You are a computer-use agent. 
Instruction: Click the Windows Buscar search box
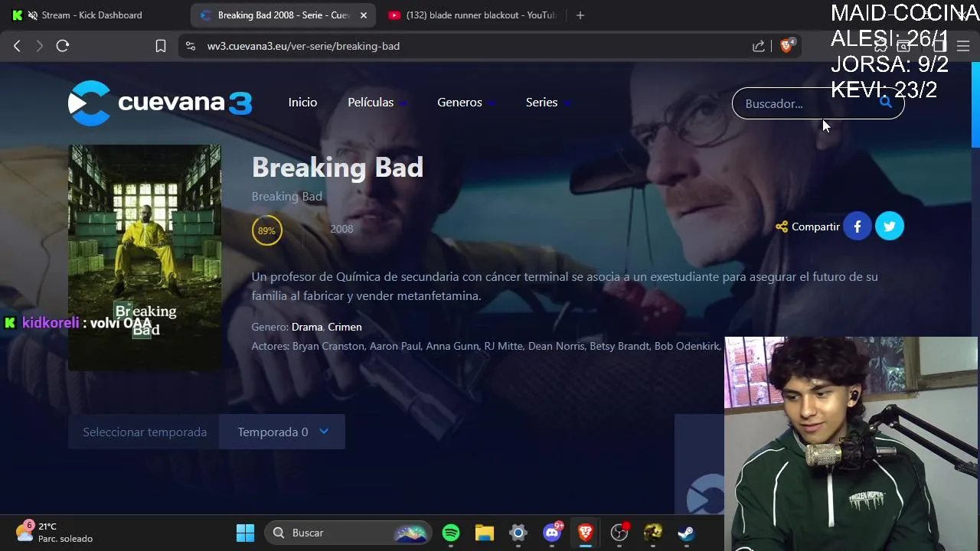[x=348, y=533]
